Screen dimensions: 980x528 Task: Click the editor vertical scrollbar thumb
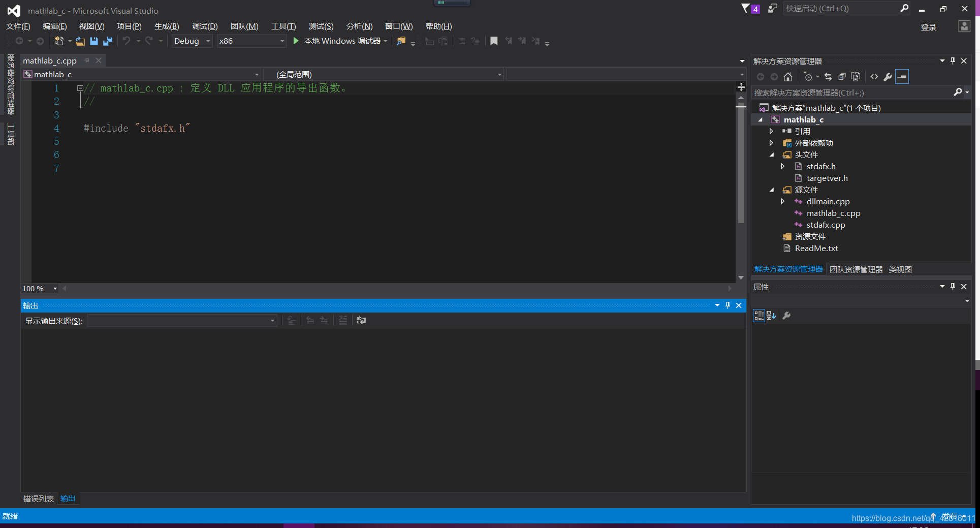coord(741,164)
